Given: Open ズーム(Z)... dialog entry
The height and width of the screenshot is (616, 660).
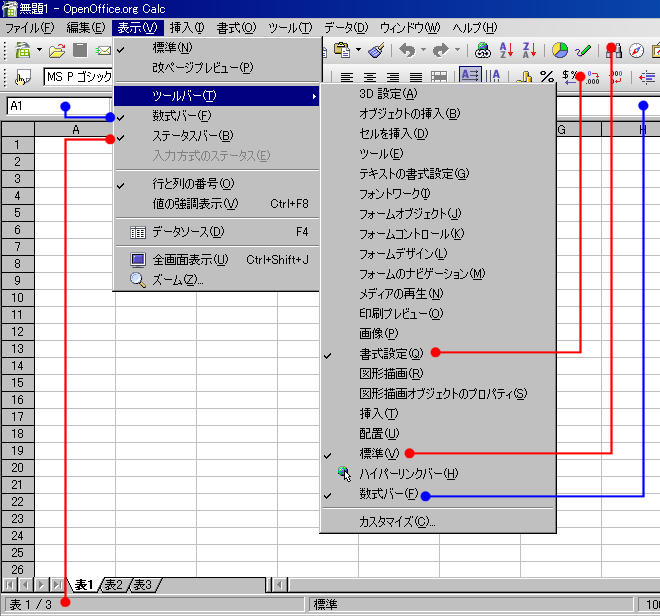Looking at the screenshot, I should (x=216, y=280).
